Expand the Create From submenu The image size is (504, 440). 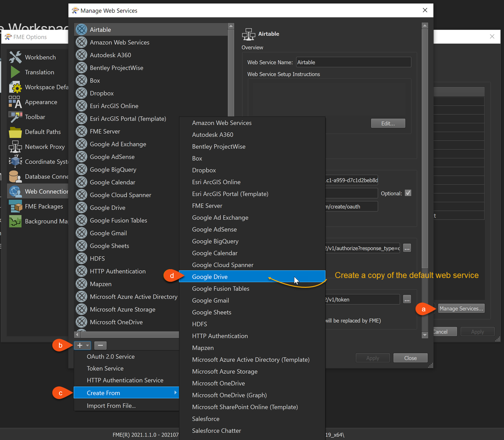(x=126, y=393)
